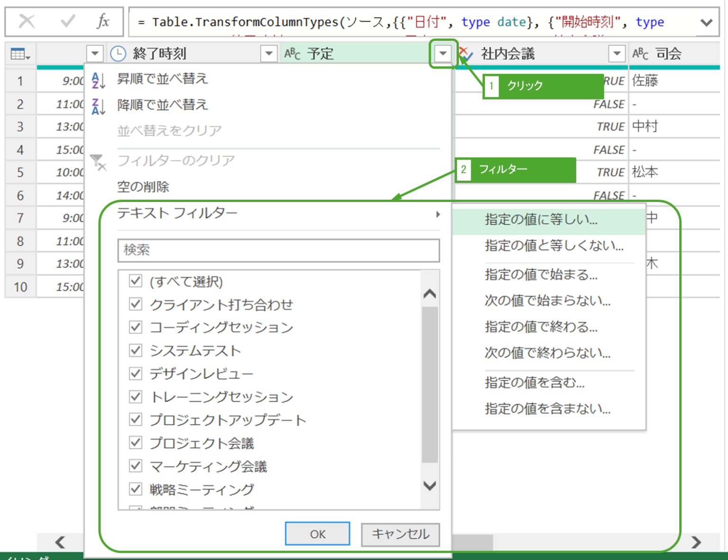Click the ABC text type icon on 予定 column
The image size is (728, 560).
point(291,54)
